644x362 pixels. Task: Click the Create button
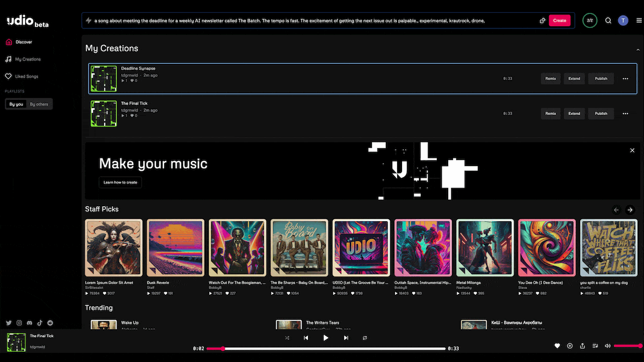[x=559, y=21]
